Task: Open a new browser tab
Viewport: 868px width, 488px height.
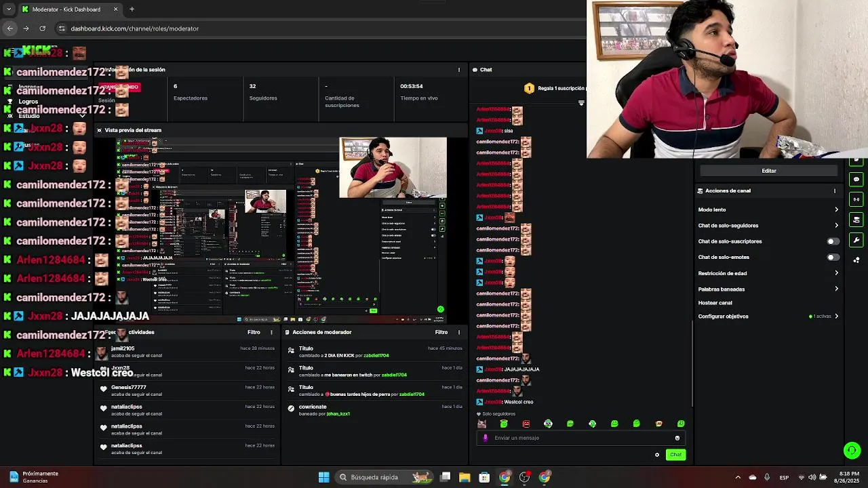Action: [x=132, y=9]
